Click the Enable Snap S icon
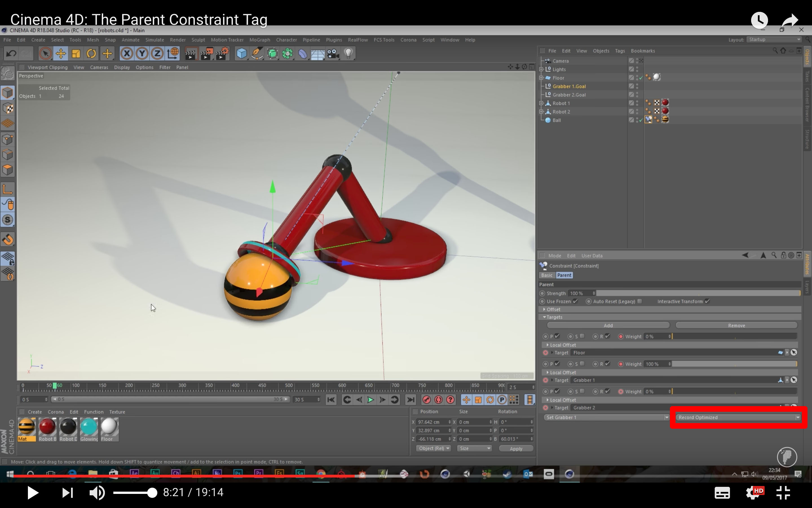Viewport: 812px width, 508px height. click(7, 220)
